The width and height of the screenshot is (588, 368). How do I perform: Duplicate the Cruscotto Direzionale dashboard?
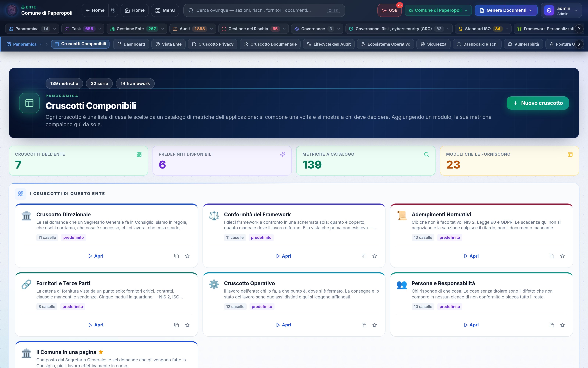click(177, 256)
